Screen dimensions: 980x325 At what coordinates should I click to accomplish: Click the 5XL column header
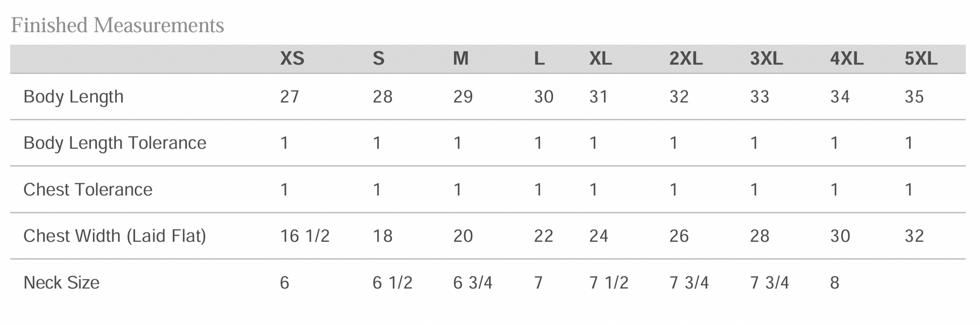921,59
